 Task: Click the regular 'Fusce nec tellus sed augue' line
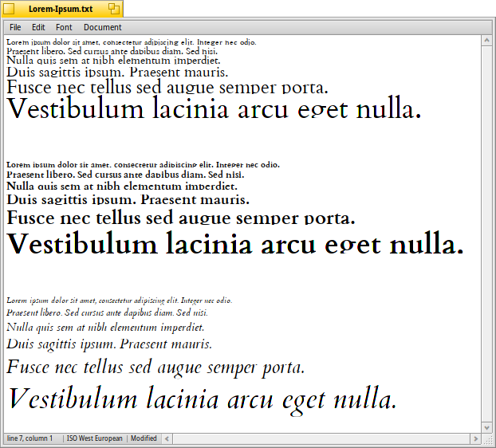click(167, 87)
